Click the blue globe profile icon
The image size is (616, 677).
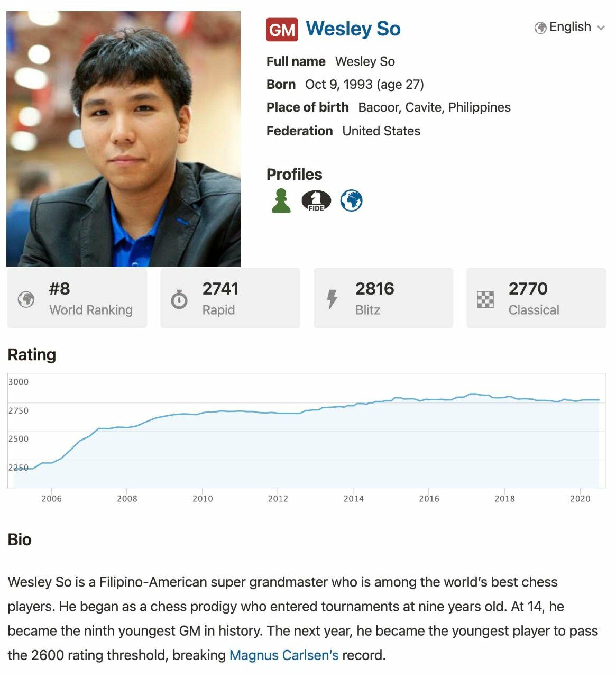(351, 201)
